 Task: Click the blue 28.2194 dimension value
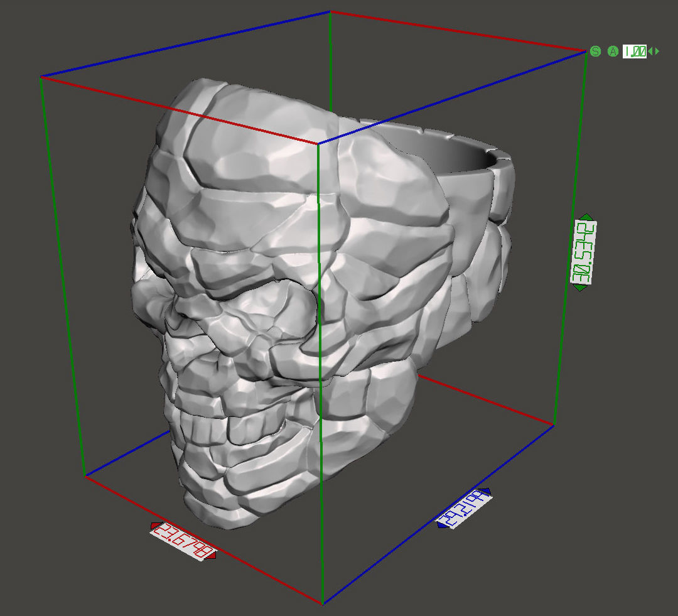tap(464, 509)
